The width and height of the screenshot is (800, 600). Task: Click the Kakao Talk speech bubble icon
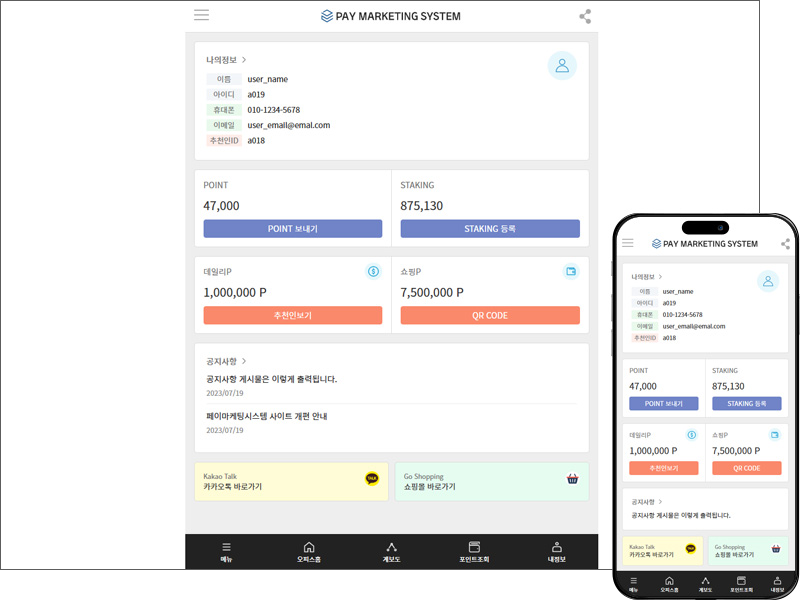click(x=372, y=479)
